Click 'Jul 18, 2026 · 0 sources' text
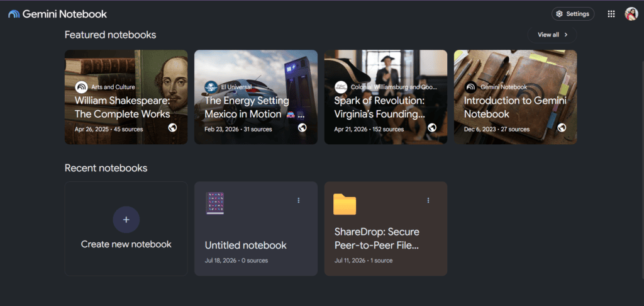Viewport: 644px width, 306px height. coord(236,260)
